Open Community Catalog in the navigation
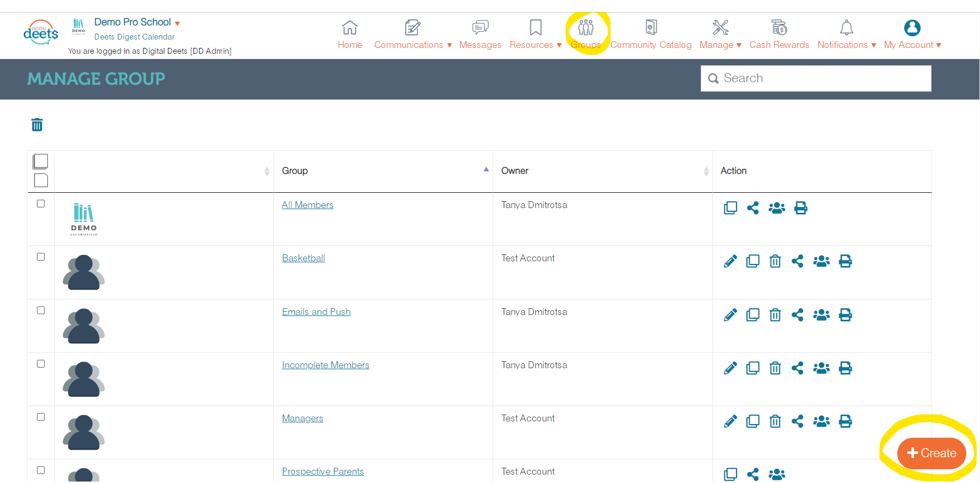This screenshot has height=483, width=980. 651,35
